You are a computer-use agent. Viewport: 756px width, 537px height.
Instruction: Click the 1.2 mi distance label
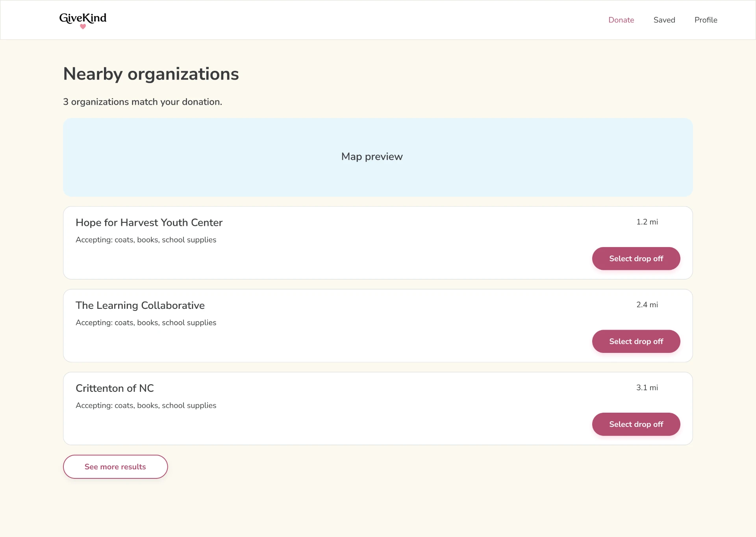pos(647,222)
